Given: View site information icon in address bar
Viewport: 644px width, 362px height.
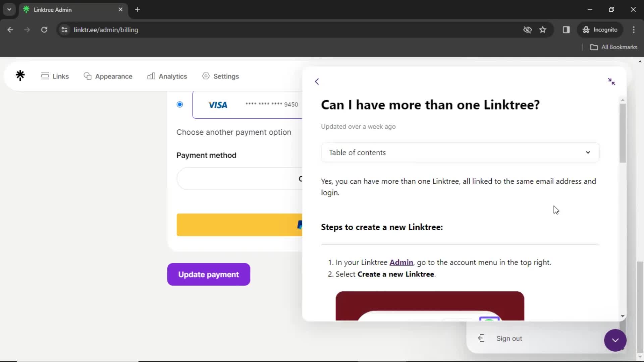Looking at the screenshot, I should pos(64,30).
